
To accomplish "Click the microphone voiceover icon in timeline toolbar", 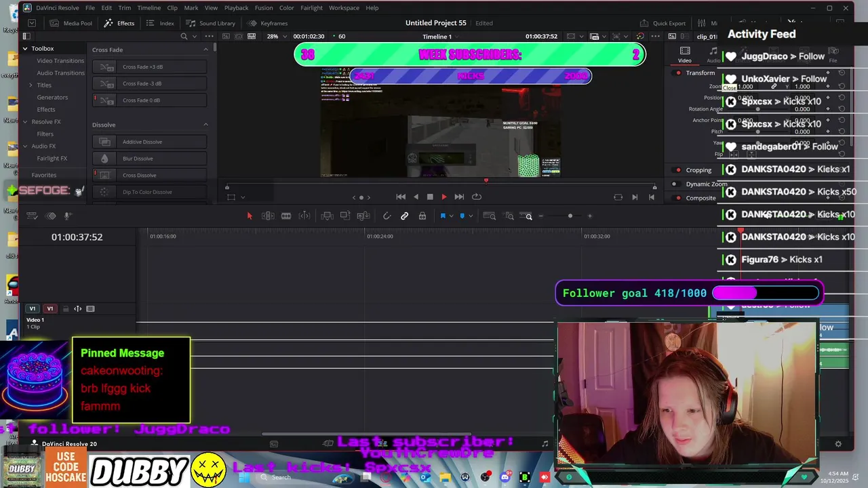I will coord(67,216).
